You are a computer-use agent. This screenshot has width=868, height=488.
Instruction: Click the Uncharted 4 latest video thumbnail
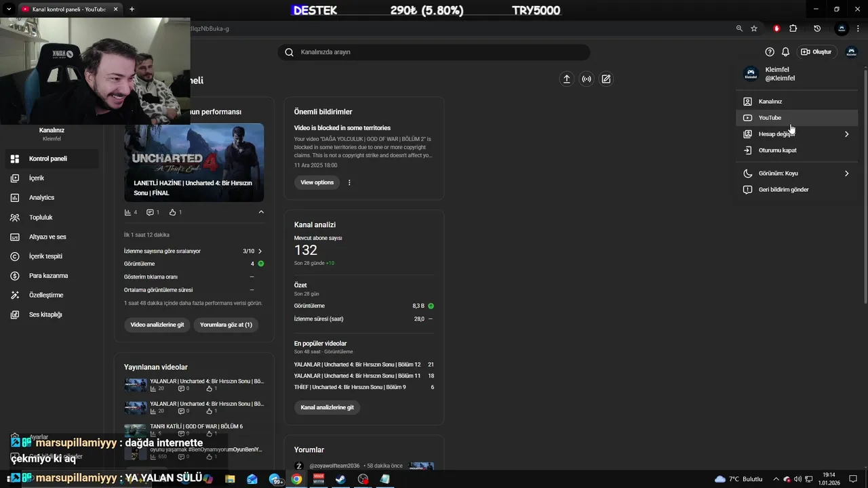pos(194,163)
